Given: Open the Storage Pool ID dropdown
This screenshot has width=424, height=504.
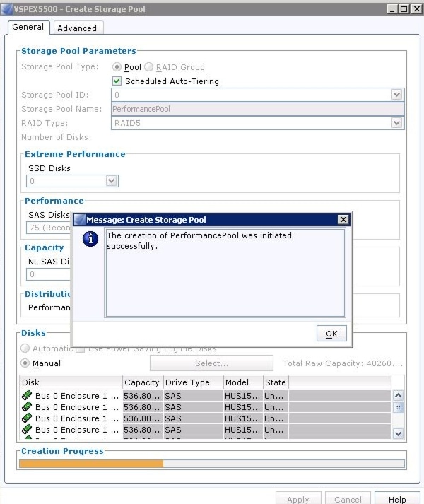Looking at the screenshot, I should [396, 95].
